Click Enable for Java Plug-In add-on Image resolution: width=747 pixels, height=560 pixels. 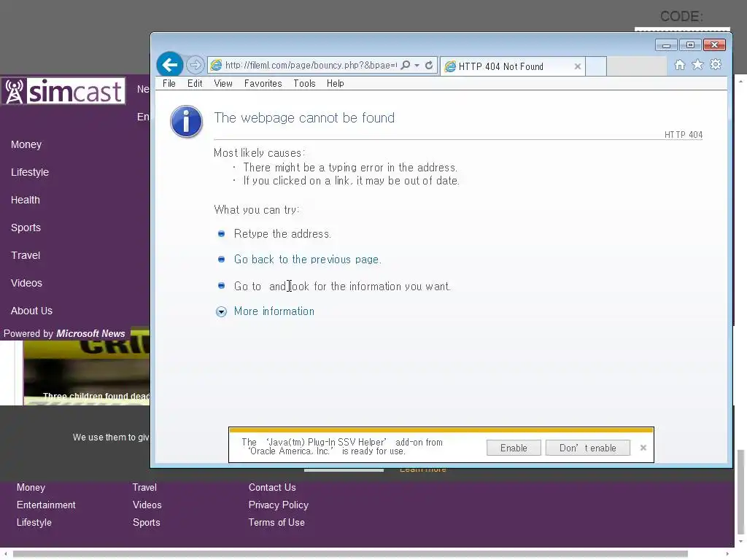point(514,448)
